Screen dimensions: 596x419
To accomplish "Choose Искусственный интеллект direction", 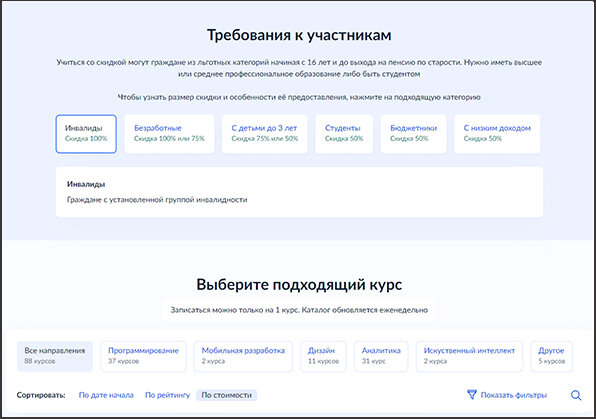I will point(469,356).
